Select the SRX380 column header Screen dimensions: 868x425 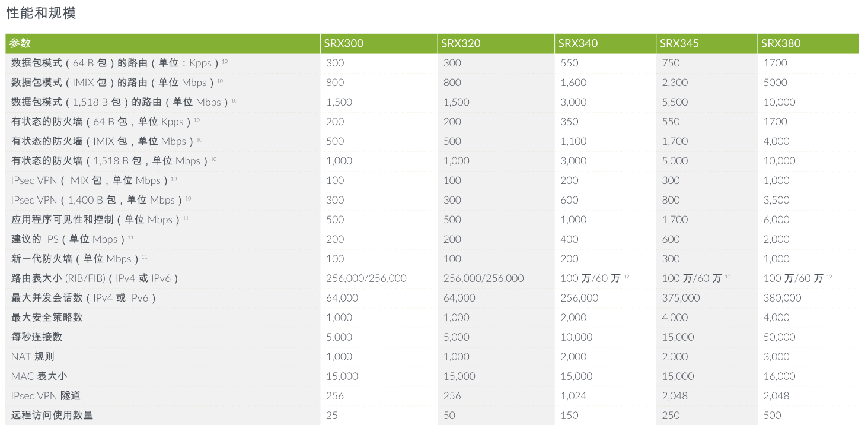pos(780,43)
